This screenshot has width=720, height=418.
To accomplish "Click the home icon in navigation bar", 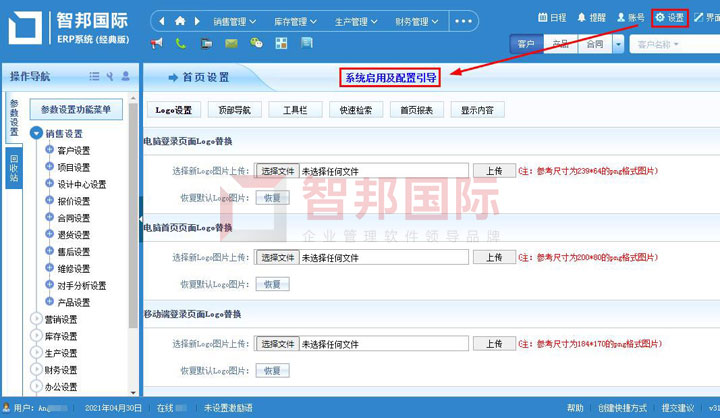I will [180, 21].
